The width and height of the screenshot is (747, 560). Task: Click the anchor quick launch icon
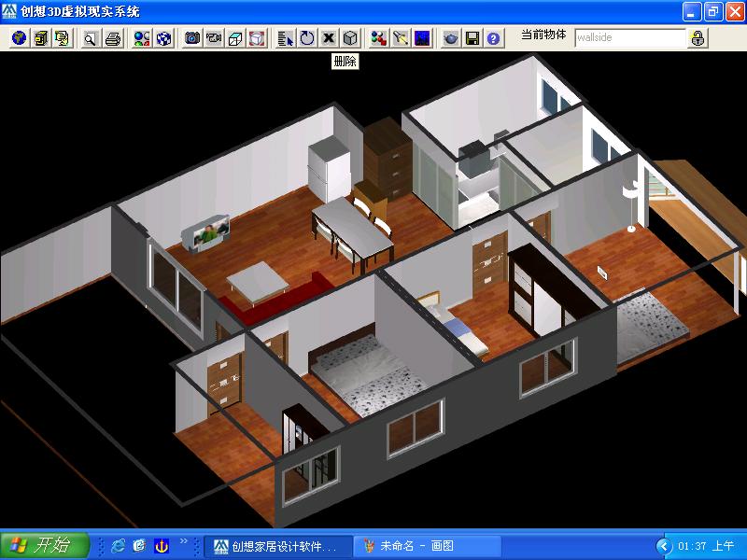pyautogui.click(x=161, y=546)
